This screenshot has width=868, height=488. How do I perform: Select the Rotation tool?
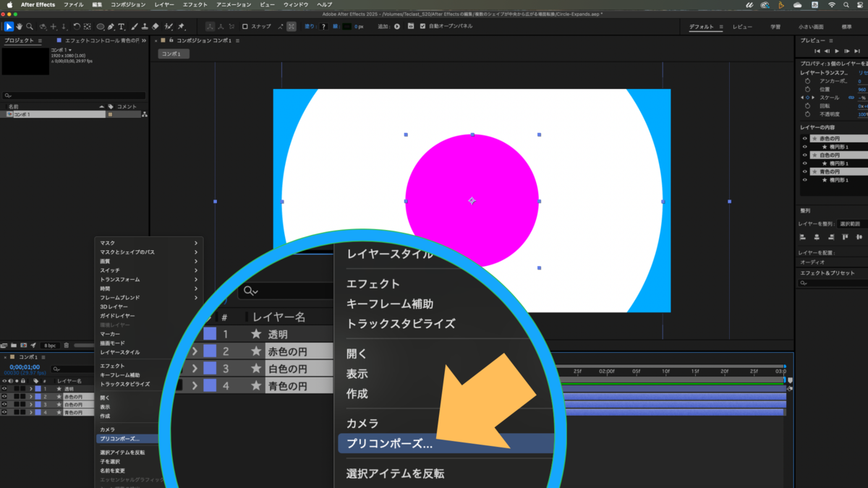[x=77, y=27]
